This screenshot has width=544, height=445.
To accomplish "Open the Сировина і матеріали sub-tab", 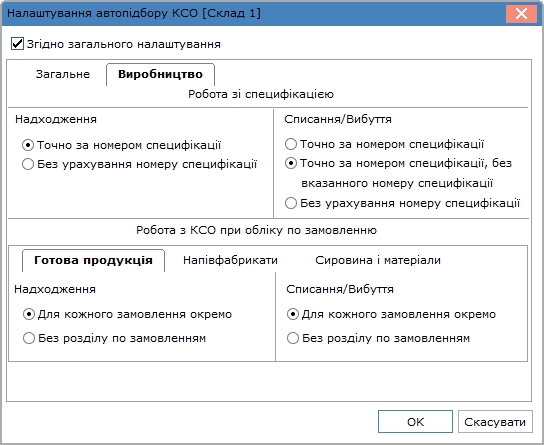I will [x=378, y=260].
